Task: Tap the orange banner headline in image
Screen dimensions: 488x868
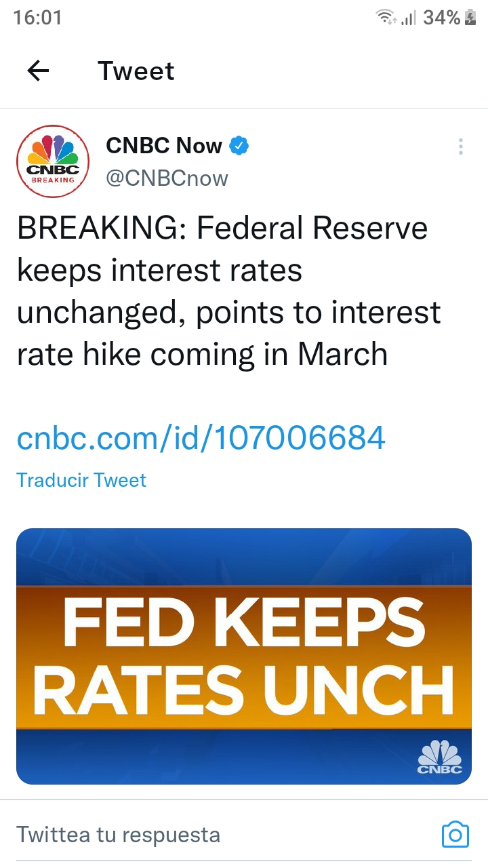Action: [244, 658]
